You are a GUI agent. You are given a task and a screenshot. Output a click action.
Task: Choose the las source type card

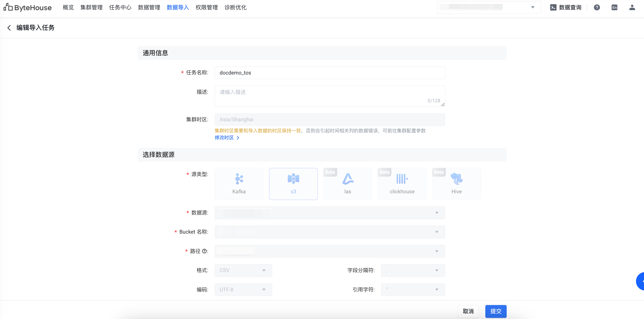click(348, 184)
